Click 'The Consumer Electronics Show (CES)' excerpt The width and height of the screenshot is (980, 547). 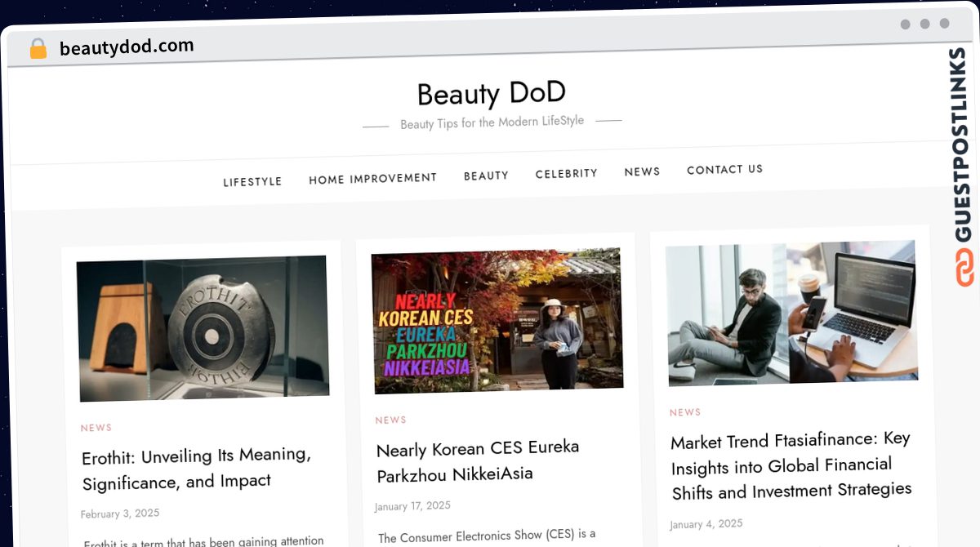pyautogui.click(x=487, y=536)
